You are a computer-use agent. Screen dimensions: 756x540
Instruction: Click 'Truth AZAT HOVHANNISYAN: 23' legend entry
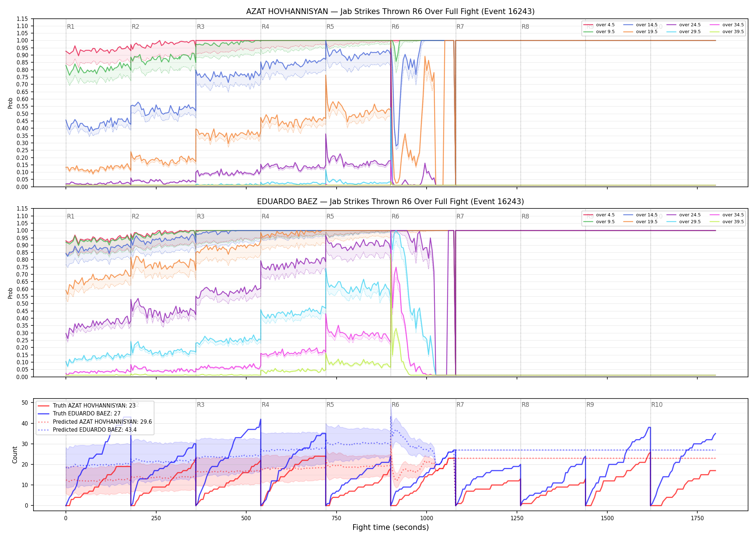tap(87, 406)
